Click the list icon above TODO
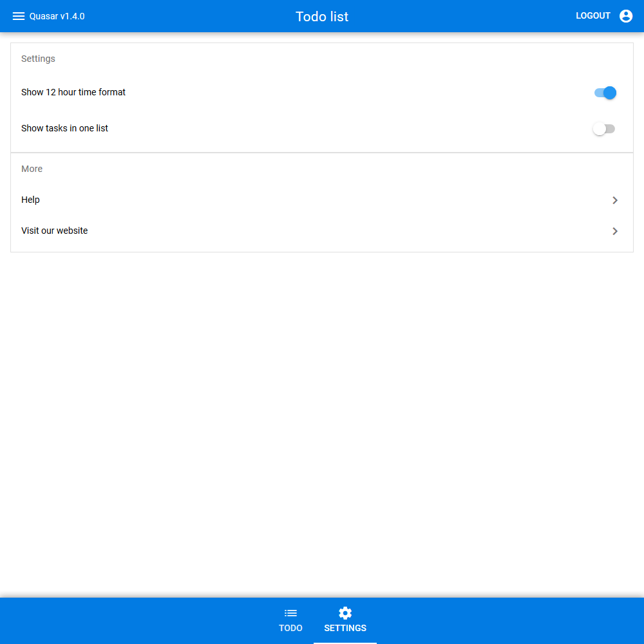644x644 pixels. coord(290,613)
